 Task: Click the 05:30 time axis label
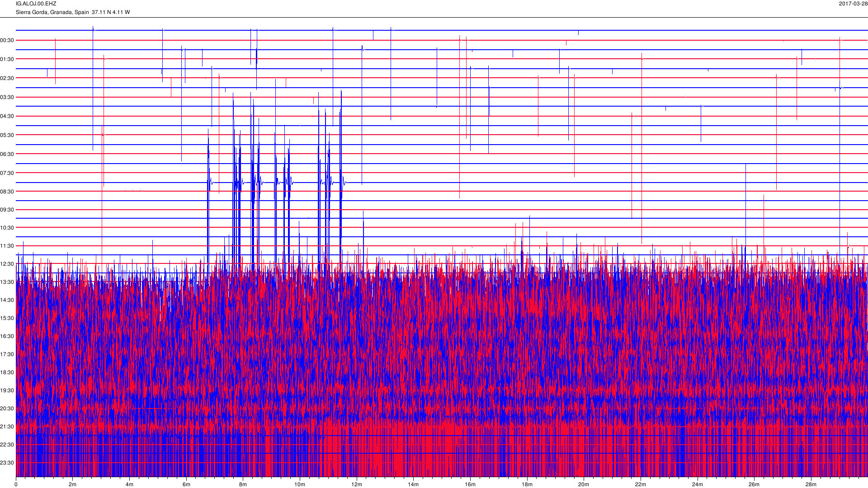click(7, 135)
